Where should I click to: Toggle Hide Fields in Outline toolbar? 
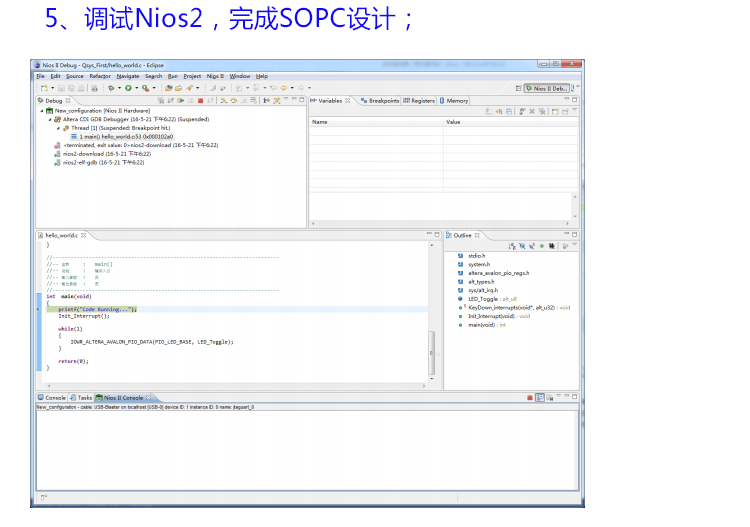click(522, 246)
